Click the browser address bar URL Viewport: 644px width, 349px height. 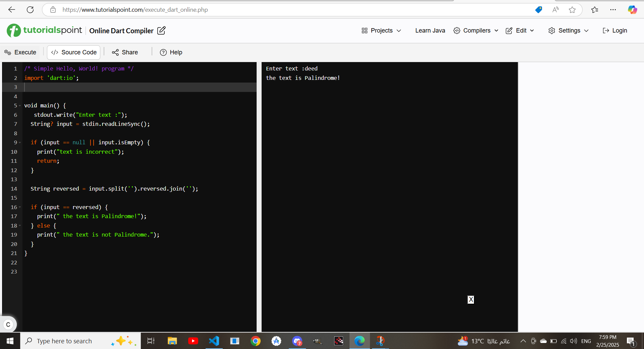click(x=135, y=10)
